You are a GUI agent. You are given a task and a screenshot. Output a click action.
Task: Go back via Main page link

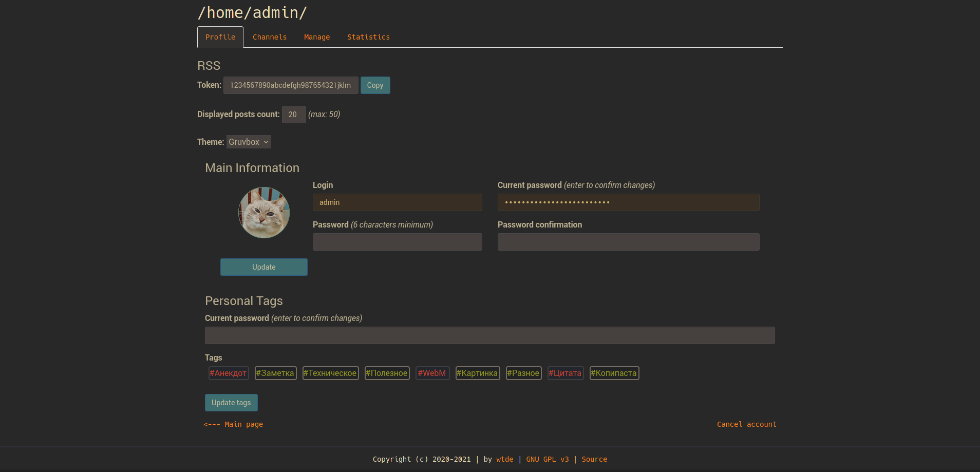tap(233, 424)
